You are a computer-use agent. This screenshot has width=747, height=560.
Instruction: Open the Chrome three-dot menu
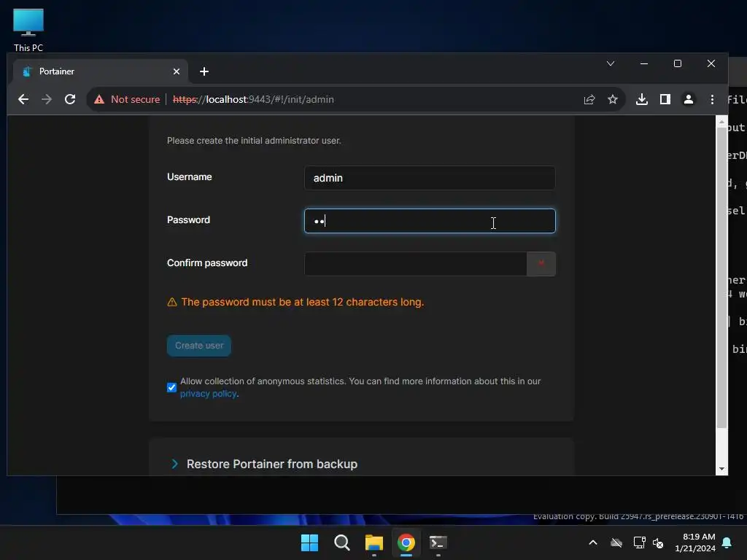click(712, 99)
